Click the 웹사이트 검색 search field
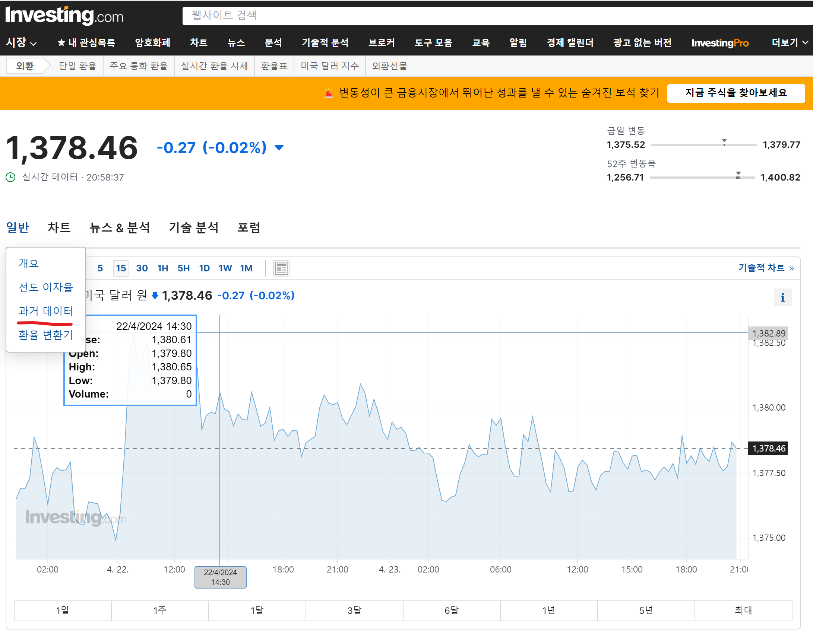Viewport: 813px width, 644px height. click(490, 16)
